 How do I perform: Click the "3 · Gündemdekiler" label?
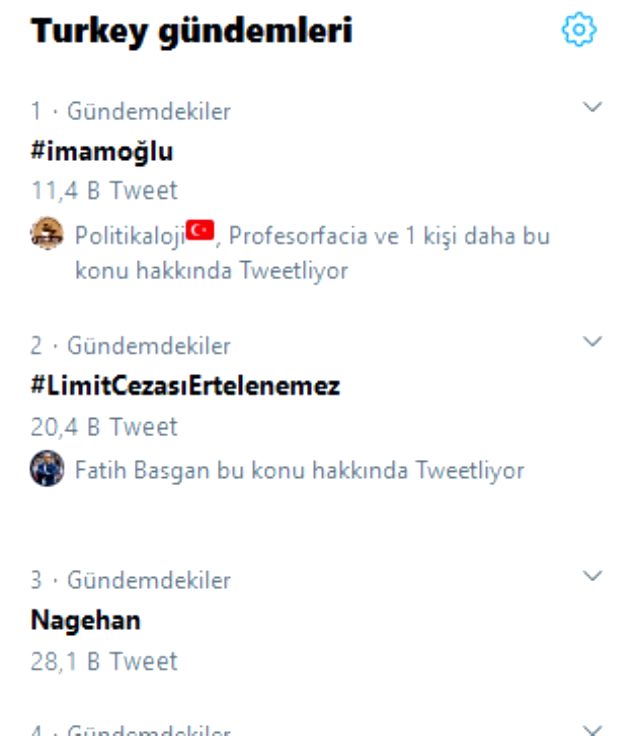pos(130,580)
